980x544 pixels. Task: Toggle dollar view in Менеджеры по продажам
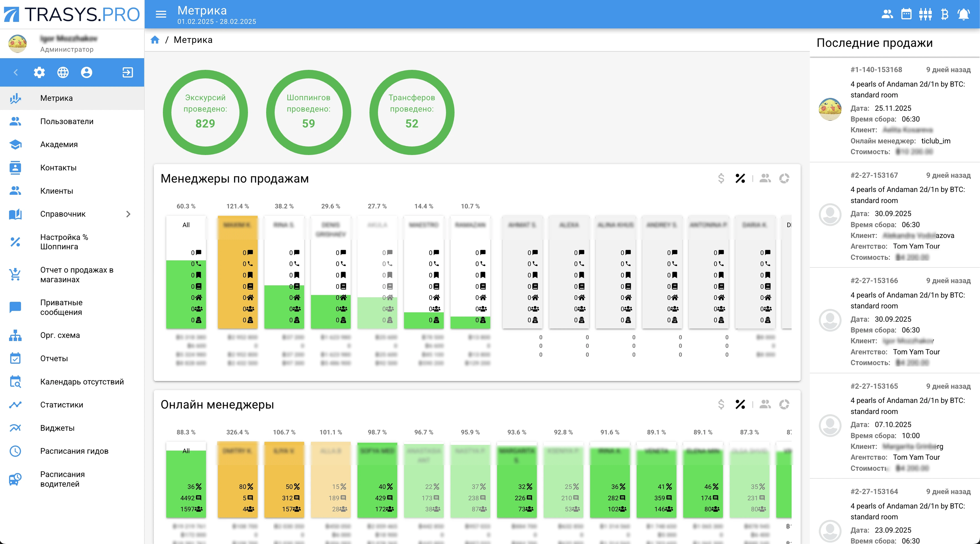coord(721,178)
